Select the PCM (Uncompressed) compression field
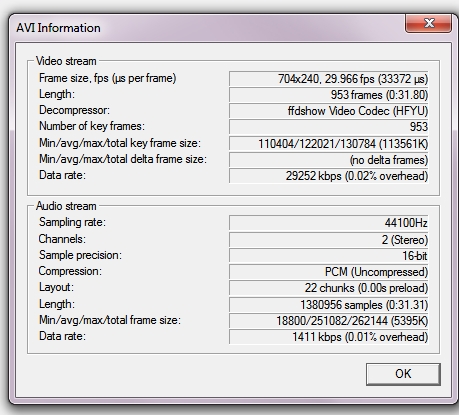Viewport: 459px width, 415px height. [329, 272]
